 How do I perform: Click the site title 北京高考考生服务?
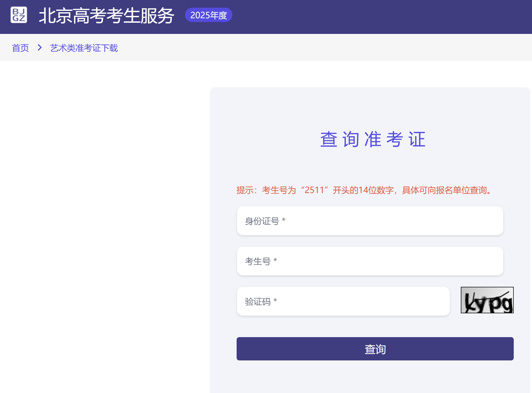(x=106, y=16)
